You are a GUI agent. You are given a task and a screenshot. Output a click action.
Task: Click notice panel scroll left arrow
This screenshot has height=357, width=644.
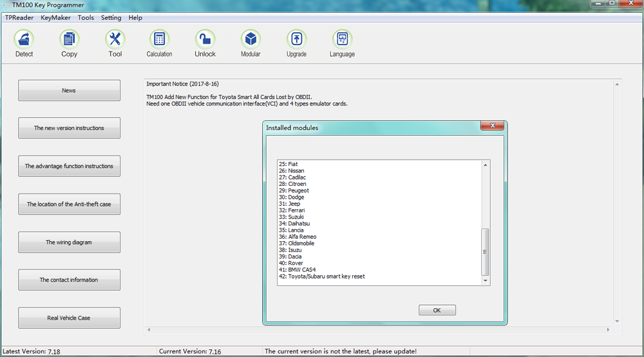149,329
